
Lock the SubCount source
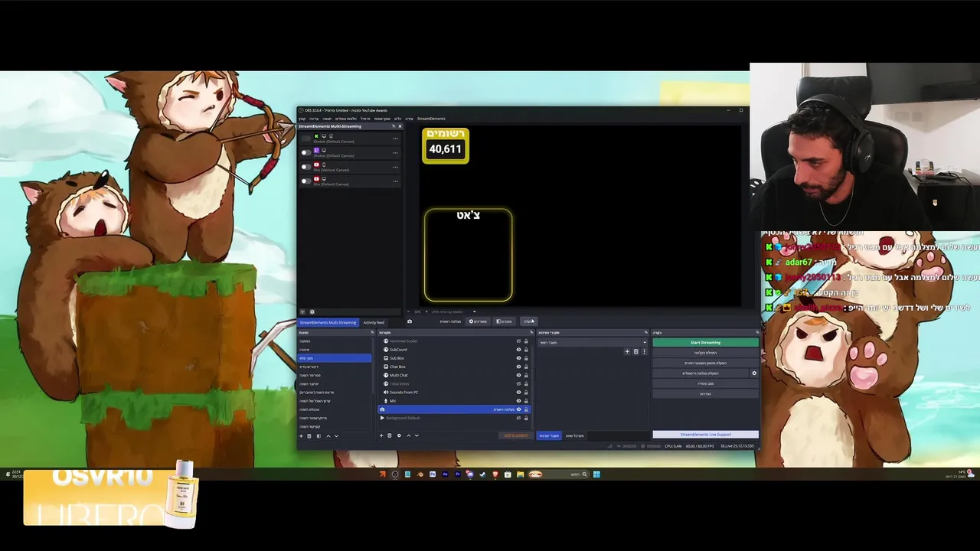click(x=526, y=350)
